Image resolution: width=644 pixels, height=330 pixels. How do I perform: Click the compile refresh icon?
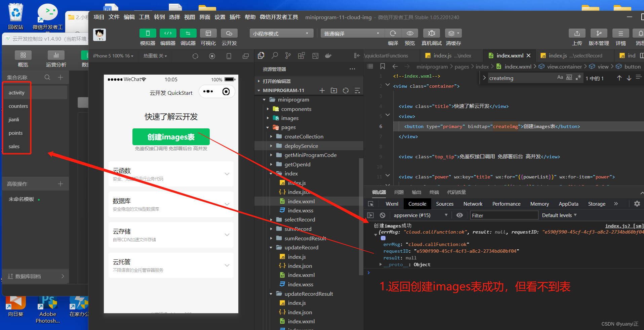(393, 33)
